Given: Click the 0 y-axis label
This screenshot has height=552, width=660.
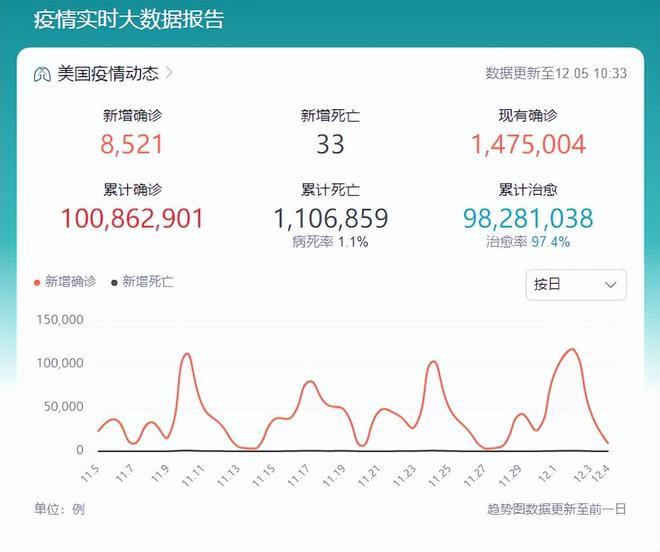Looking at the screenshot, I should pos(80,450).
